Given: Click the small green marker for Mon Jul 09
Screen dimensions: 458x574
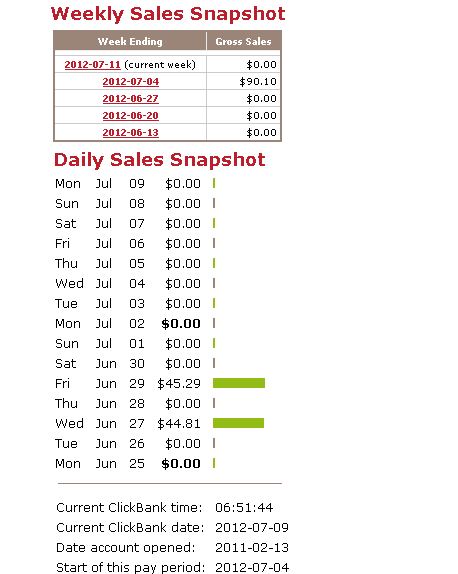Looking at the screenshot, I should [x=214, y=183].
